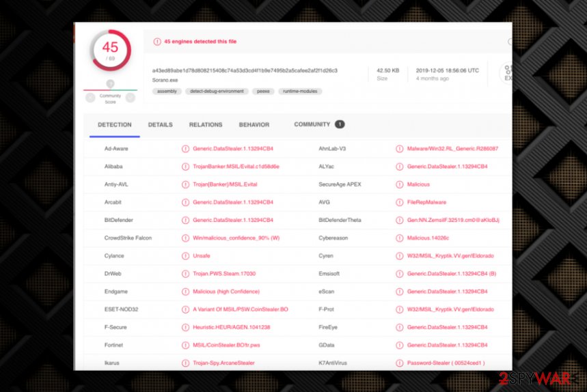587x392 pixels.
Task: Switch to the BEHAVIOR tab
Action: click(x=254, y=124)
